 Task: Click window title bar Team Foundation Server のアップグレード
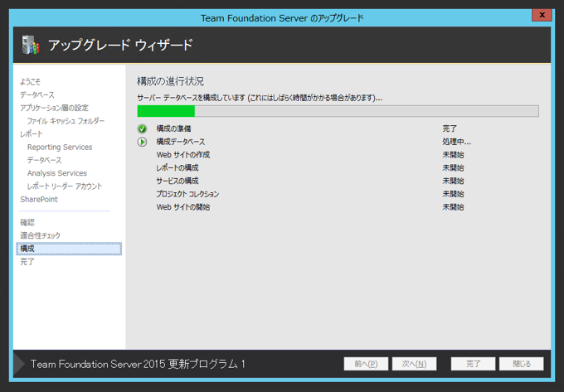282,18
